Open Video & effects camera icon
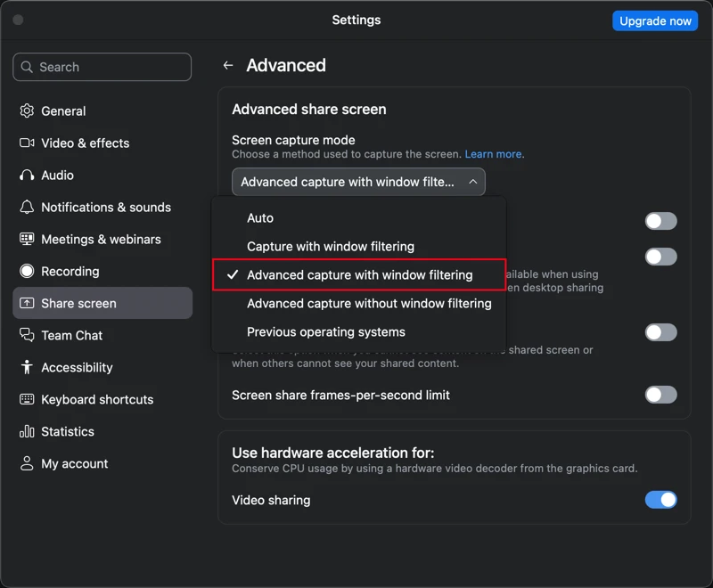This screenshot has height=588, width=713. (x=27, y=143)
